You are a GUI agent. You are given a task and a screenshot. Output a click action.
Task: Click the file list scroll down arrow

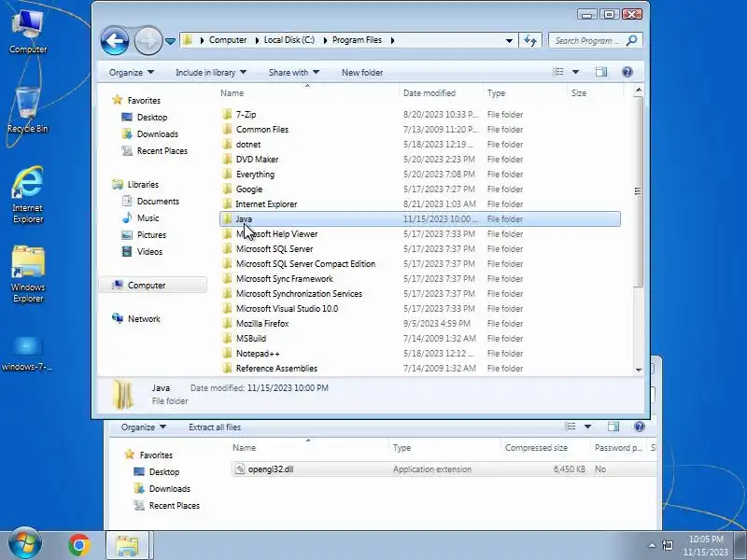(x=639, y=370)
